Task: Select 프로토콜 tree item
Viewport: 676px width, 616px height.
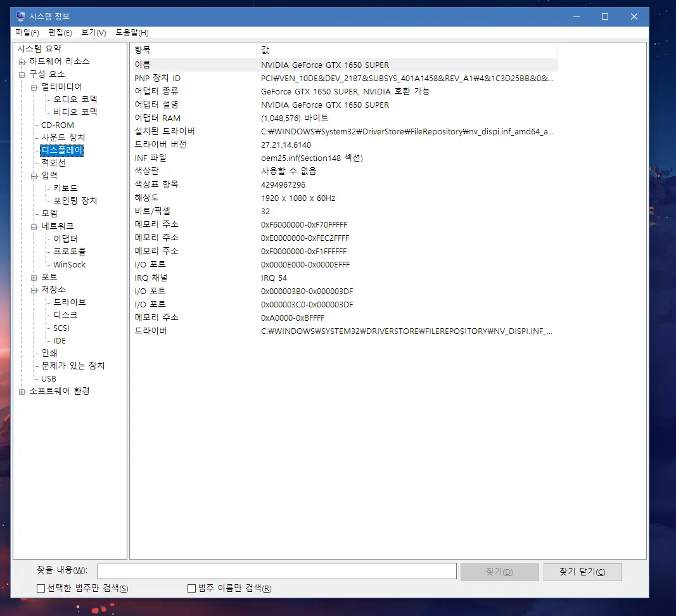Action: coord(70,251)
